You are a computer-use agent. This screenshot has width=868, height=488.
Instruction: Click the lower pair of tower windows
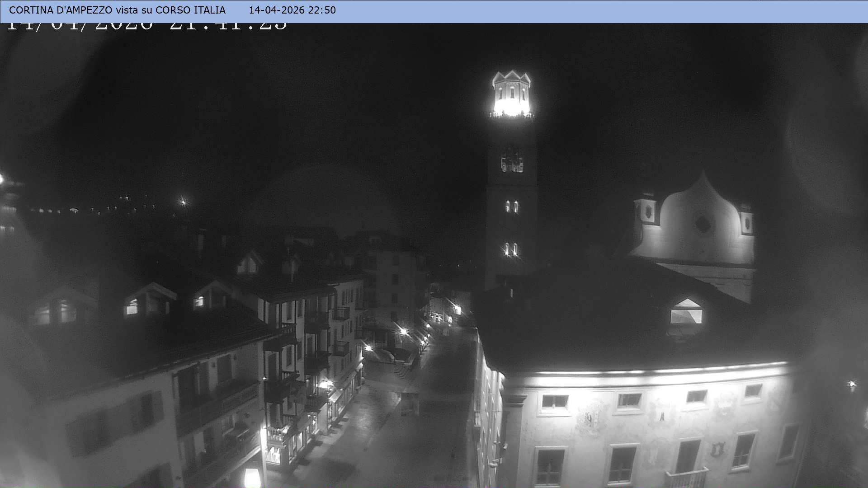pos(511,249)
